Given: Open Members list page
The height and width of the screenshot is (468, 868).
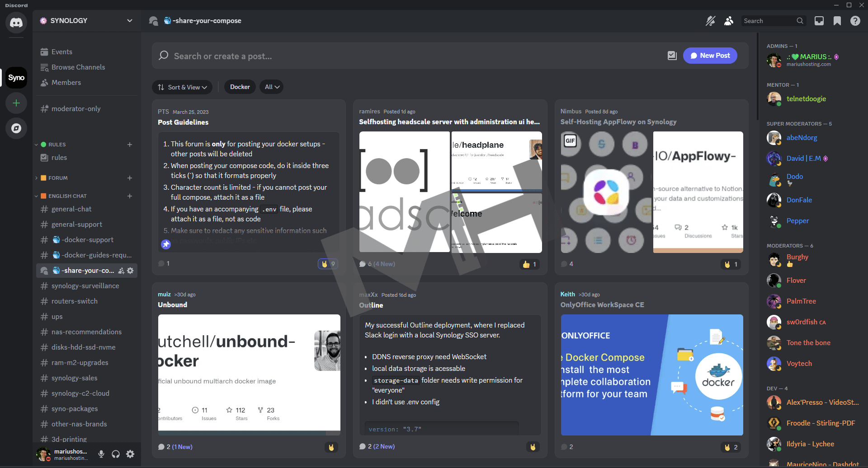Looking at the screenshot, I should tap(87, 83).
